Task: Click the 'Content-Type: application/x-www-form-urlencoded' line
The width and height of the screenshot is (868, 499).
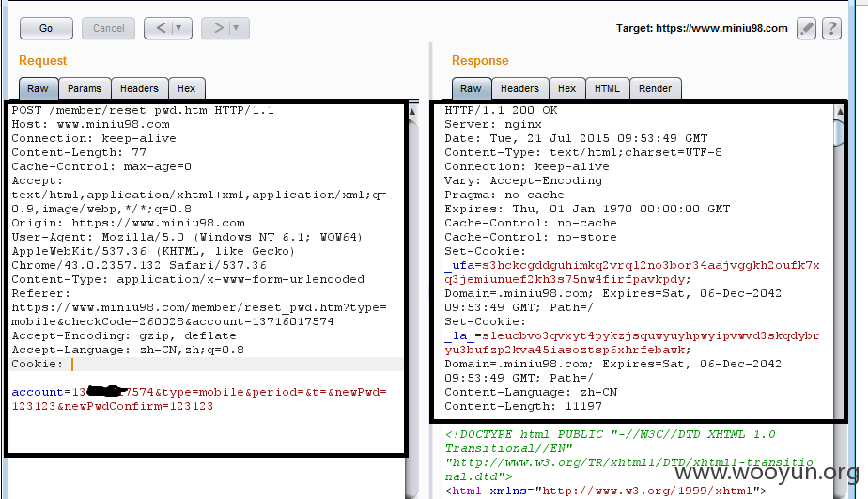Action: [x=188, y=280]
